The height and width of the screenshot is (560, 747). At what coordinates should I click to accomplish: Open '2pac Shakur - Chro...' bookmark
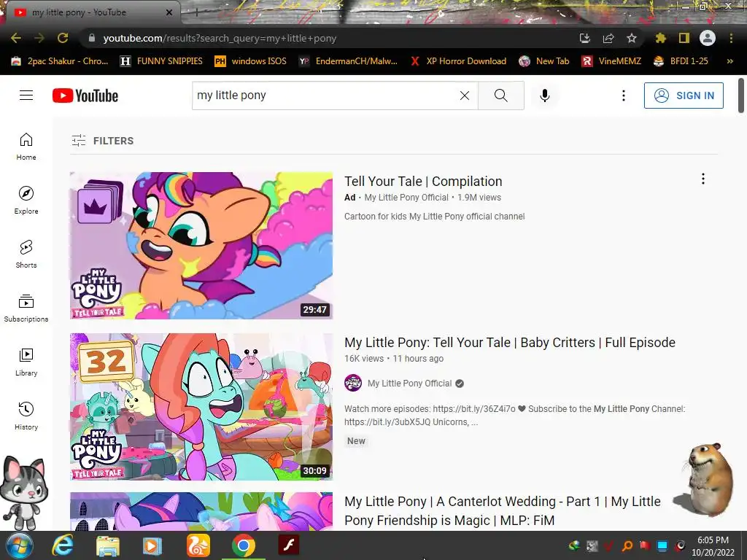pos(60,61)
